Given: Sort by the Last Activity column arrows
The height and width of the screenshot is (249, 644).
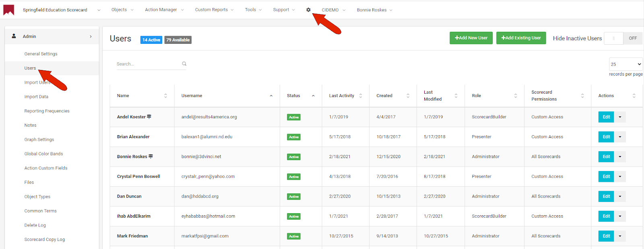Looking at the screenshot, I should point(361,96).
